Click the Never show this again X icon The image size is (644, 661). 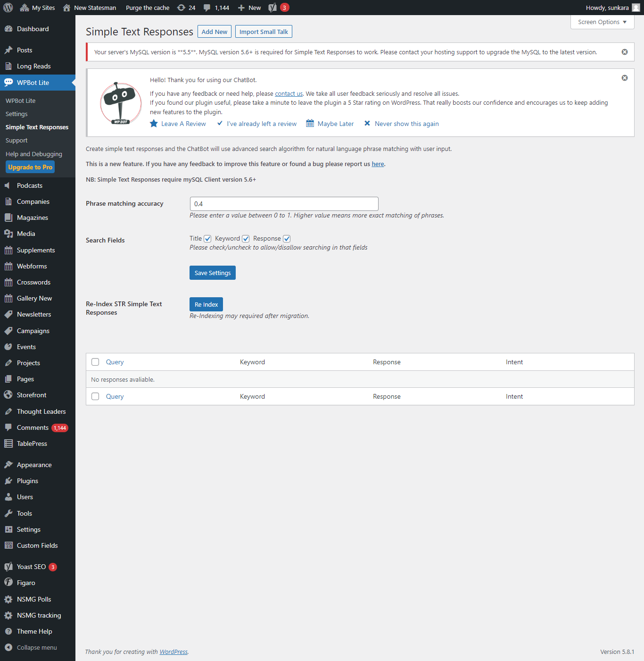(x=367, y=124)
